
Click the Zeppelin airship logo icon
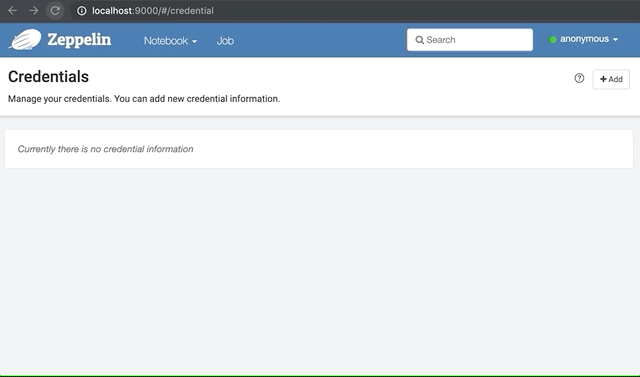25,40
